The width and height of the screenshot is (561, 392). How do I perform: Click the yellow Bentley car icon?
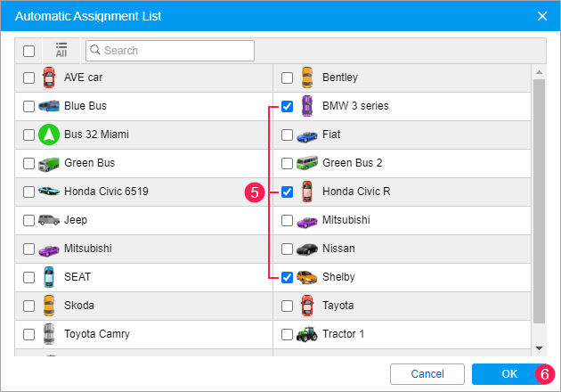pyautogui.click(x=306, y=78)
